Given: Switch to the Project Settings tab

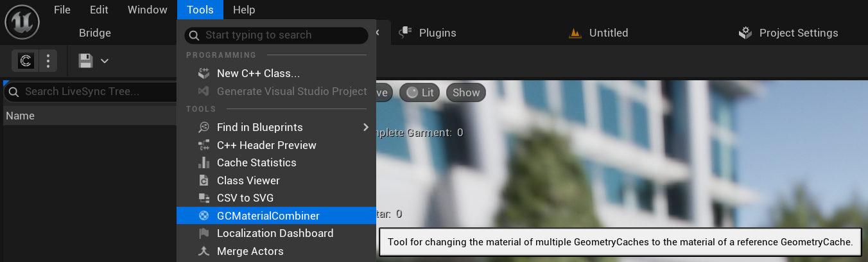Looking at the screenshot, I should [788, 33].
